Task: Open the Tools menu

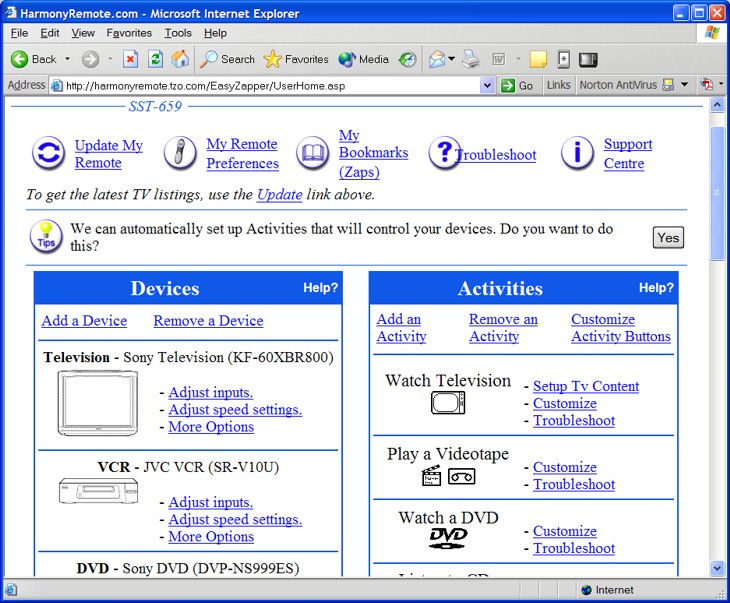Action: [178, 33]
